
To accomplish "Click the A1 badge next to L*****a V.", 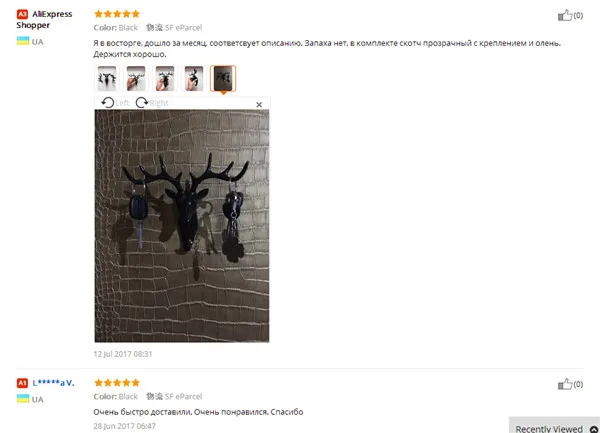I will [x=22, y=383].
